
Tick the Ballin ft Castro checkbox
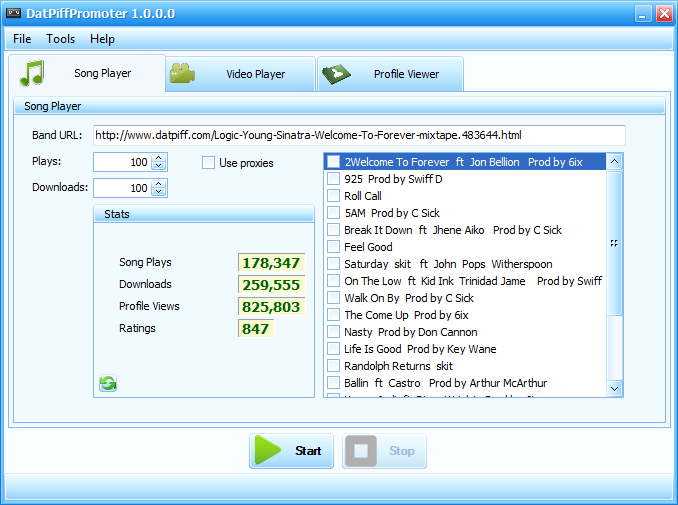click(333, 383)
